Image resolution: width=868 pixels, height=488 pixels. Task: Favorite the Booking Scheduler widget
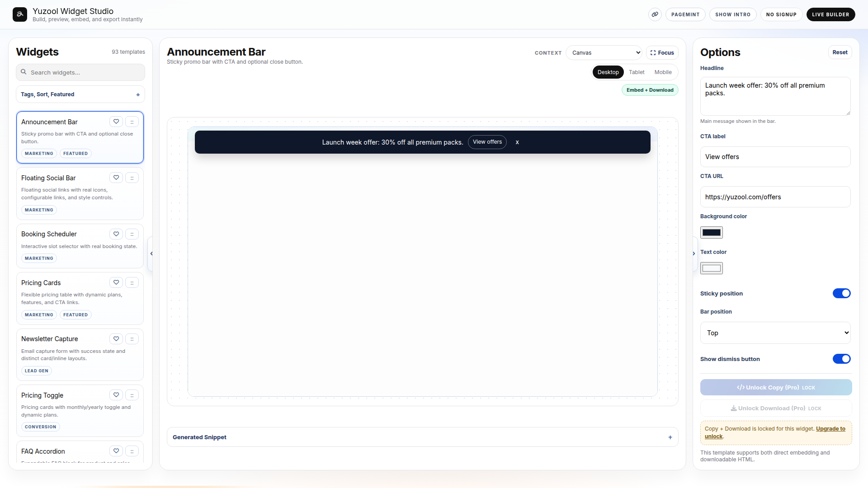click(x=116, y=234)
